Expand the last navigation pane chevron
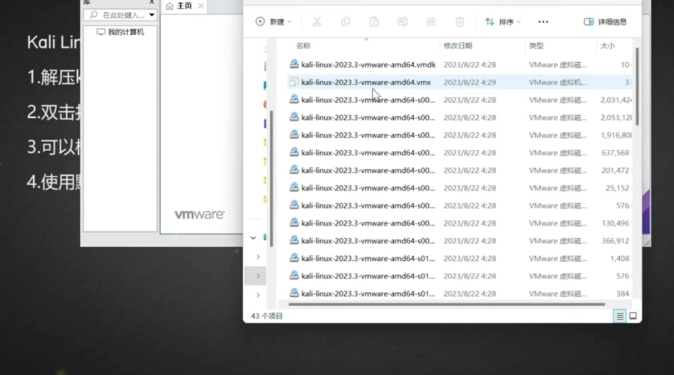Screen dimensions: 674x375 pos(258,295)
